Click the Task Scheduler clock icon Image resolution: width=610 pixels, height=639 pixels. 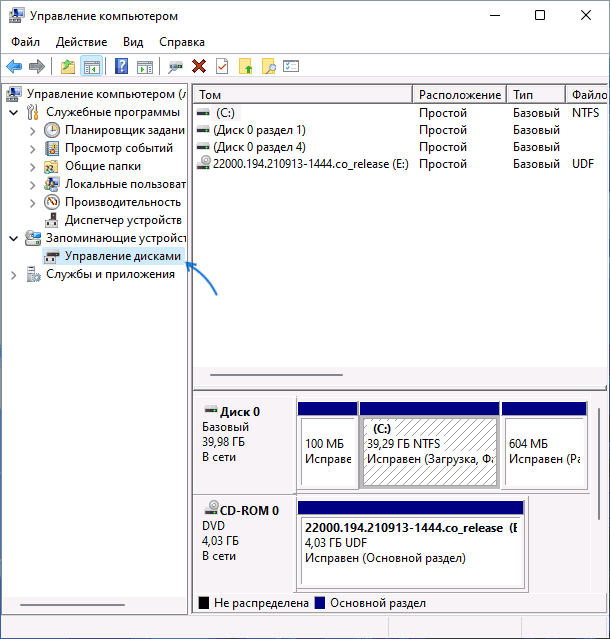52,130
